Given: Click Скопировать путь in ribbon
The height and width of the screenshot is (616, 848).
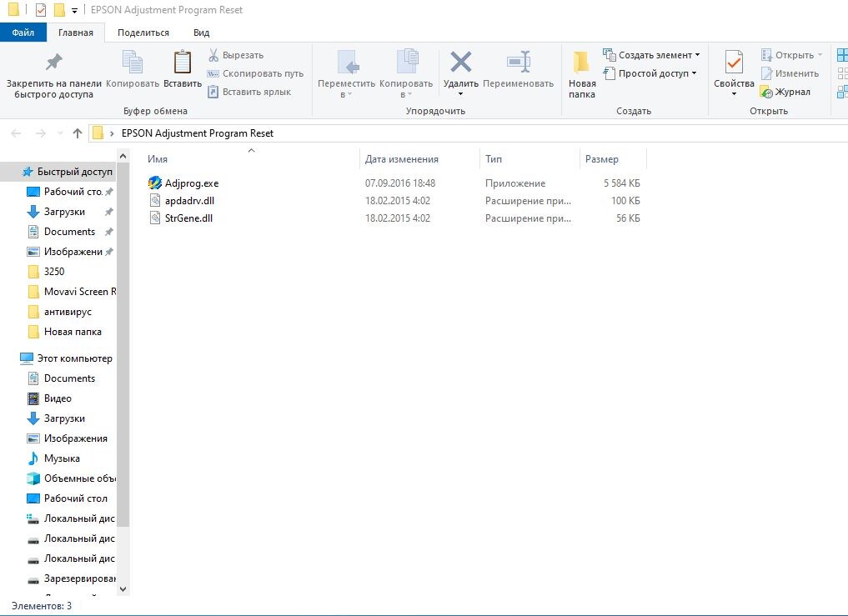Looking at the screenshot, I should click(255, 73).
